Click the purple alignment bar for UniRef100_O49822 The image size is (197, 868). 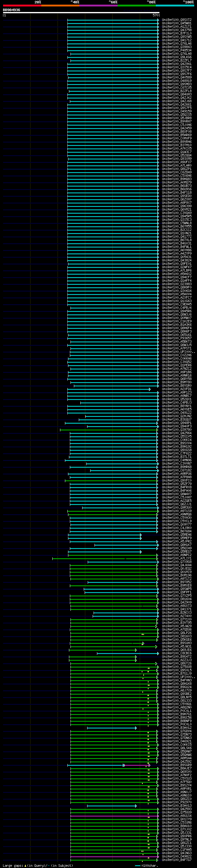coord(115,857)
